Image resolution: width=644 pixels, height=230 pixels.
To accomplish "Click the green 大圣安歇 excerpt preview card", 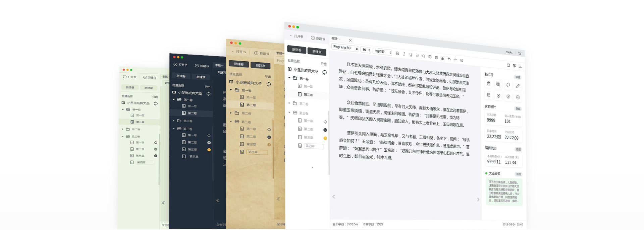I will click(504, 192).
